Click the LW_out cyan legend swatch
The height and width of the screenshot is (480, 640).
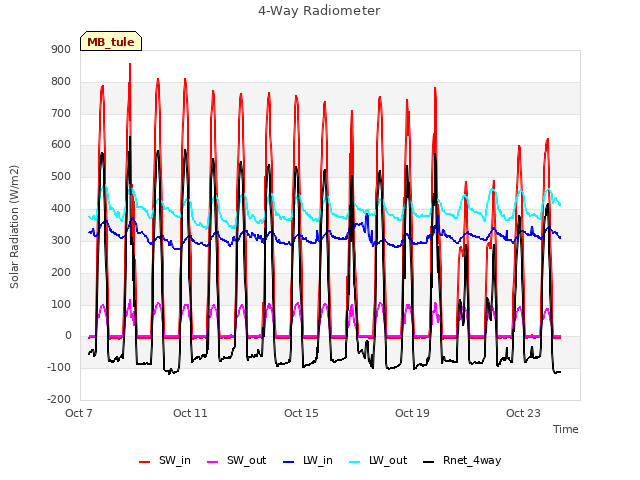coord(355,462)
